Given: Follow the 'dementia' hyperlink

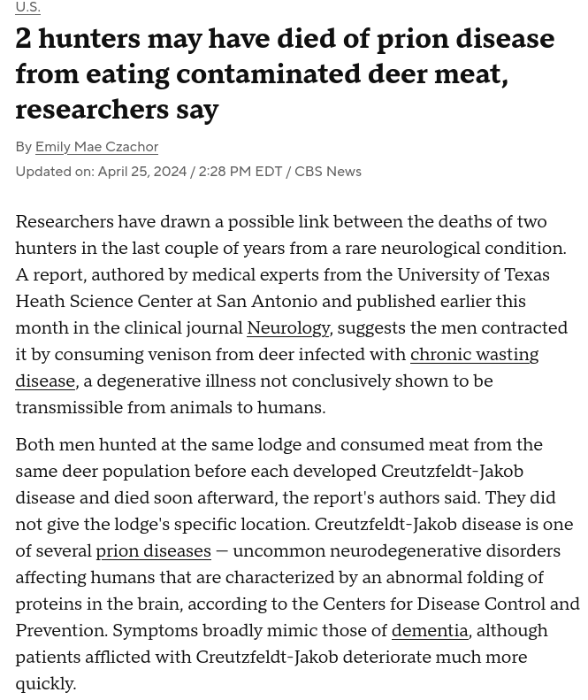Looking at the screenshot, I should tap(430, 630).
